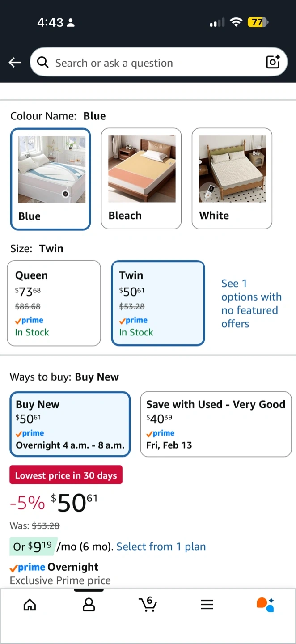Screen dimensions: 296x644
Task: Select the Twin size option
Action: (158, 303)
